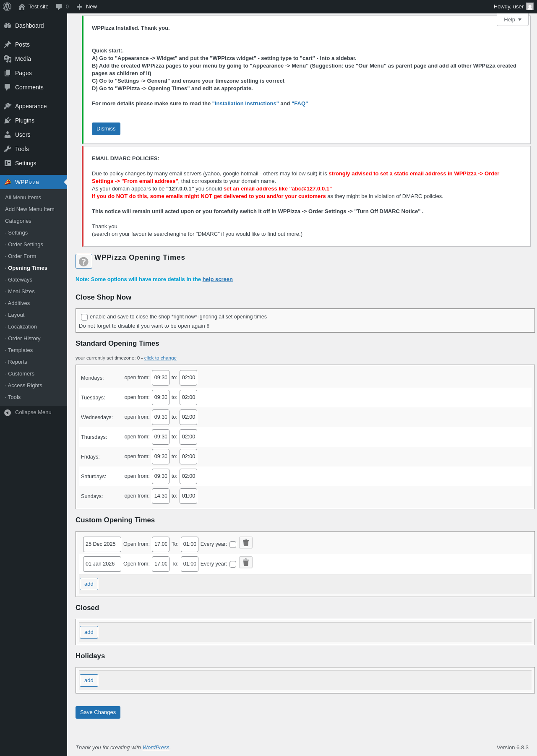Open Meal Sizes submenu item

tap(20, 292)
